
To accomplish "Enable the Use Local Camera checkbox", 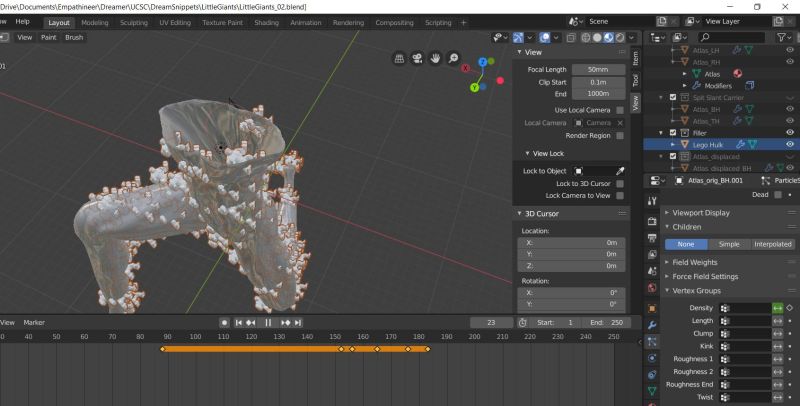I will [620, 109].
